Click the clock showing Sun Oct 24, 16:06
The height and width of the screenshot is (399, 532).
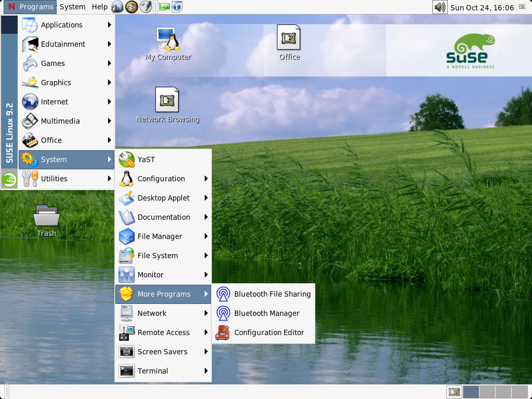coord(482,7)
